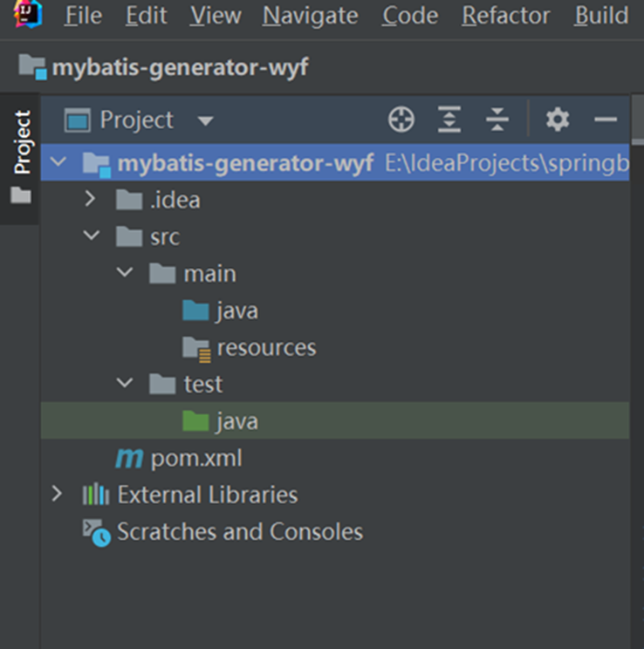Open the Build menu
This screenshot has height=649, width=644.
coord(601,16)
